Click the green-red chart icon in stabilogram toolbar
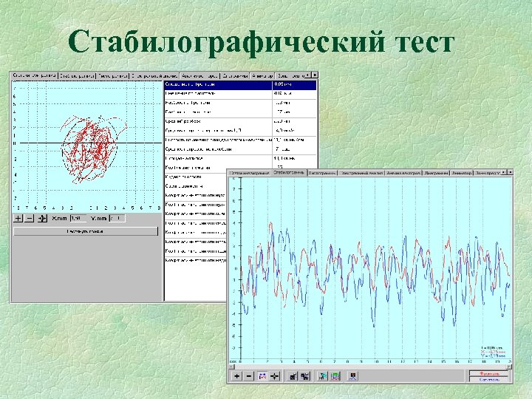This screenshot has height=399, width=532. [335, 376]
